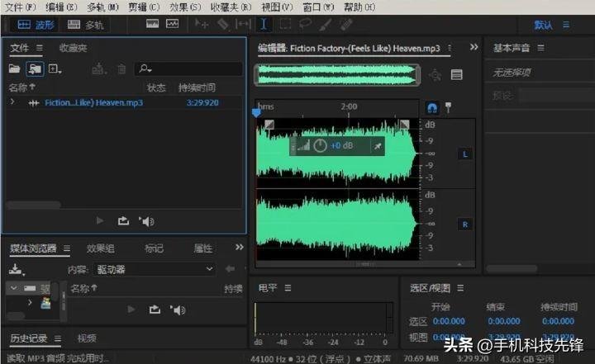Screen dimensions: 595x364
Task: Click the HUD volume gain knob
Action: tap(319, 145)
